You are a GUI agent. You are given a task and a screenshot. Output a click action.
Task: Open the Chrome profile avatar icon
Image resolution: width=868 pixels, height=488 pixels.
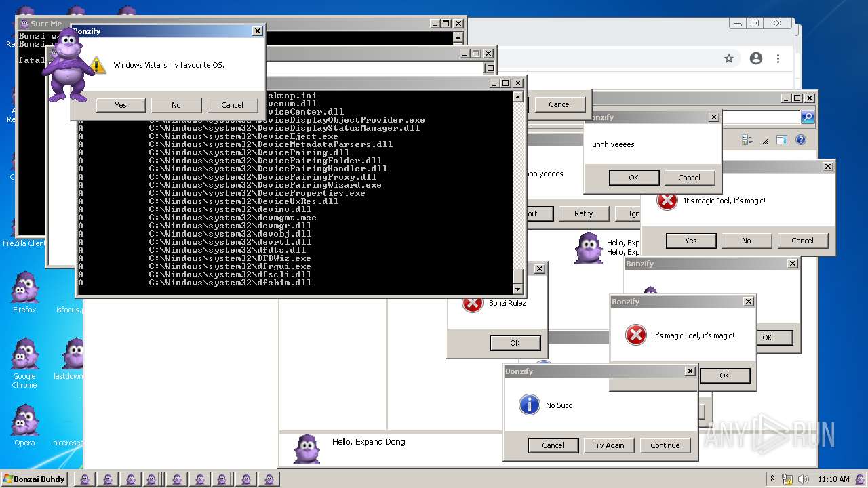pos(756,58)
